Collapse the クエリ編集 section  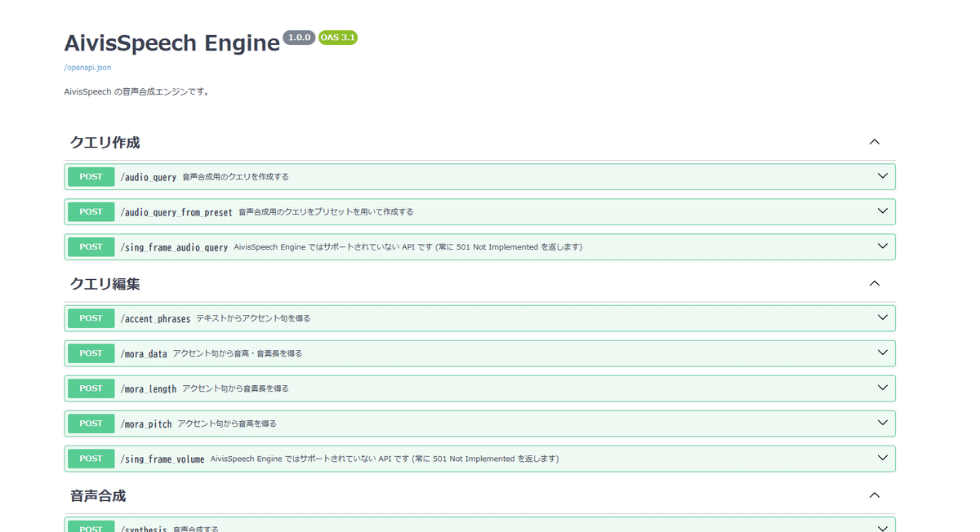tap(875, 283)
